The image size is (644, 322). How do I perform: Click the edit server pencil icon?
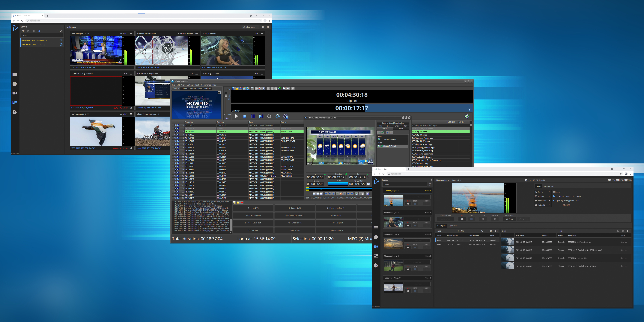click(28, 31)
